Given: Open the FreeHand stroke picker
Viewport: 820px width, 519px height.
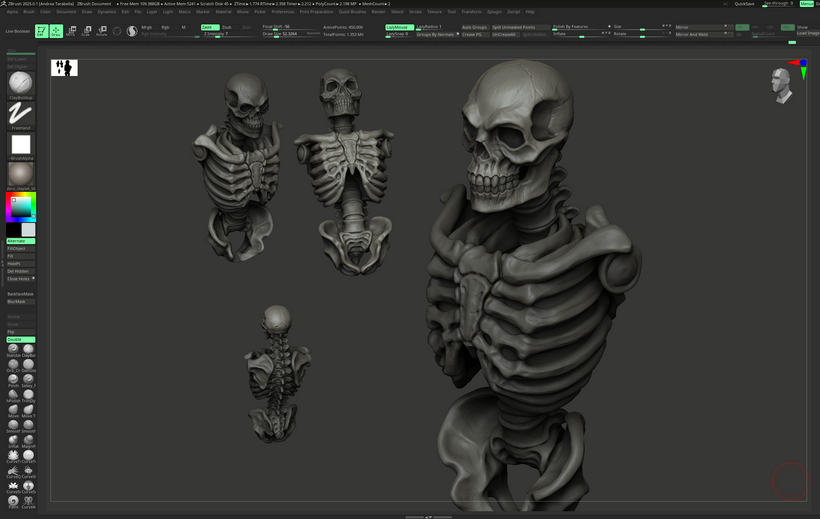Looking at the screenshot, I should tap(20, 114).
